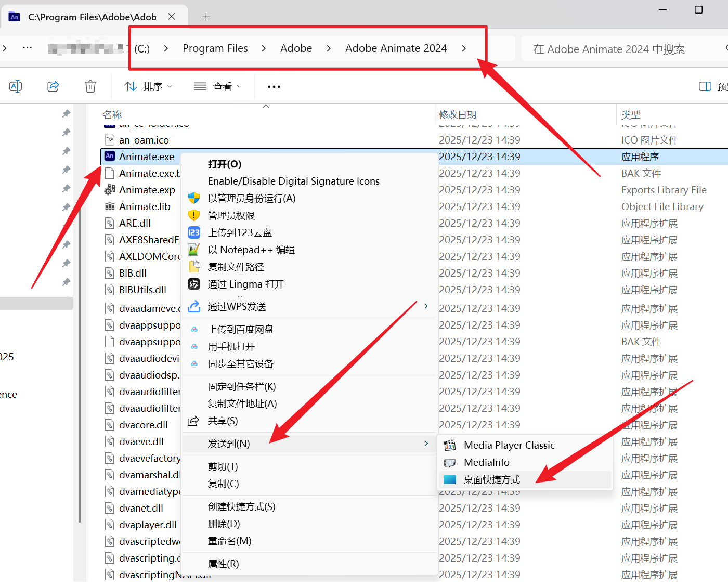Click the rename icon in the toolbar
Screen dimensions: 728x586
pyautogui.click(x=16, y=86)
